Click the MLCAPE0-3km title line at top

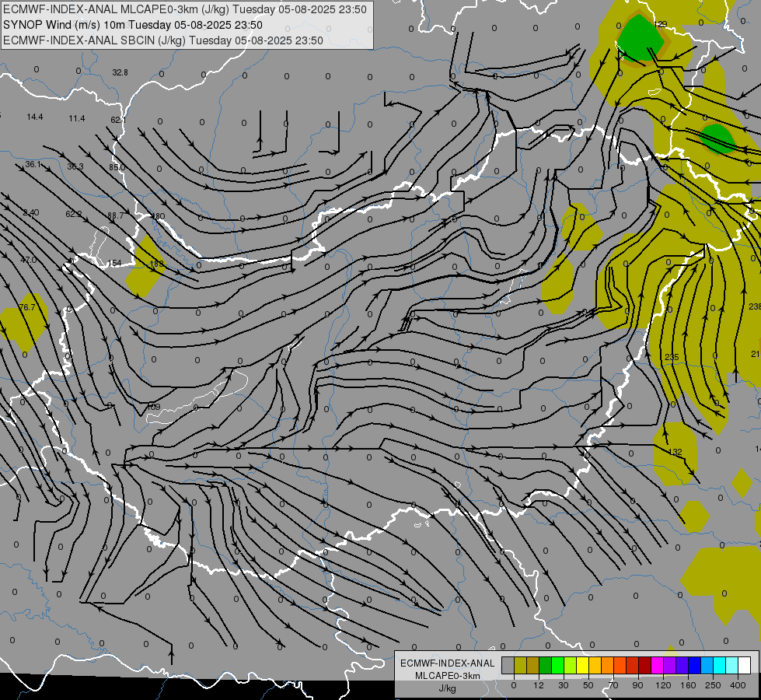tap(185, 9)
